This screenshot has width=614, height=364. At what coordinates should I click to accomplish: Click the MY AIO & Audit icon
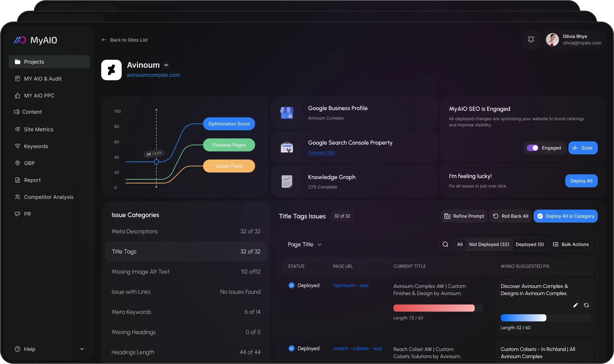pos(18,79)
